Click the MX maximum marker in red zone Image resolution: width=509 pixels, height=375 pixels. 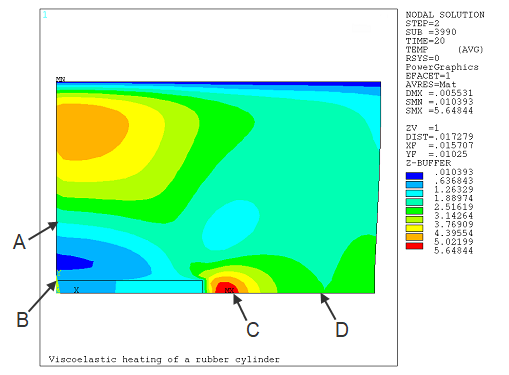click(x=229, y=291)
